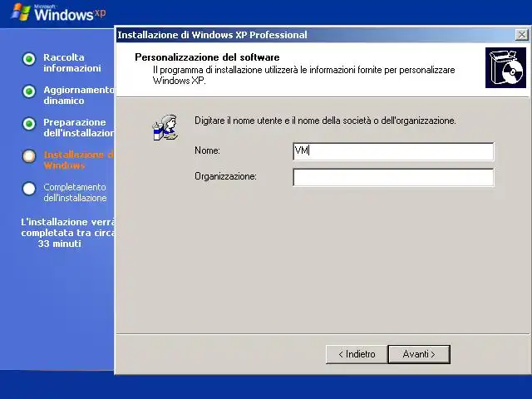
Task: Click the user at desk icon
Action: click(x=165, y=127)
